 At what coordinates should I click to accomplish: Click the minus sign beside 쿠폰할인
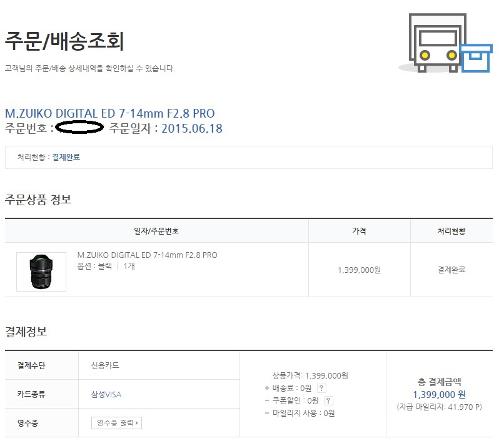click(266, 400)
